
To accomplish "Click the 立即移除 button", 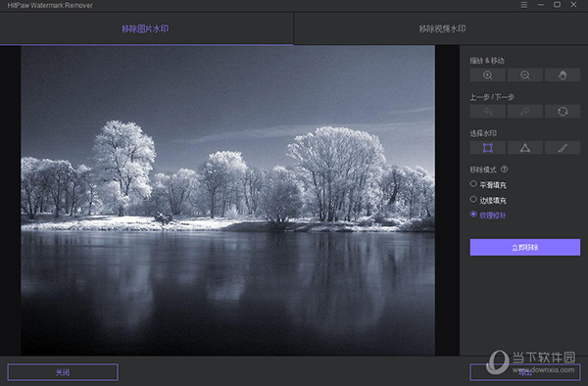I will (525, 247).
